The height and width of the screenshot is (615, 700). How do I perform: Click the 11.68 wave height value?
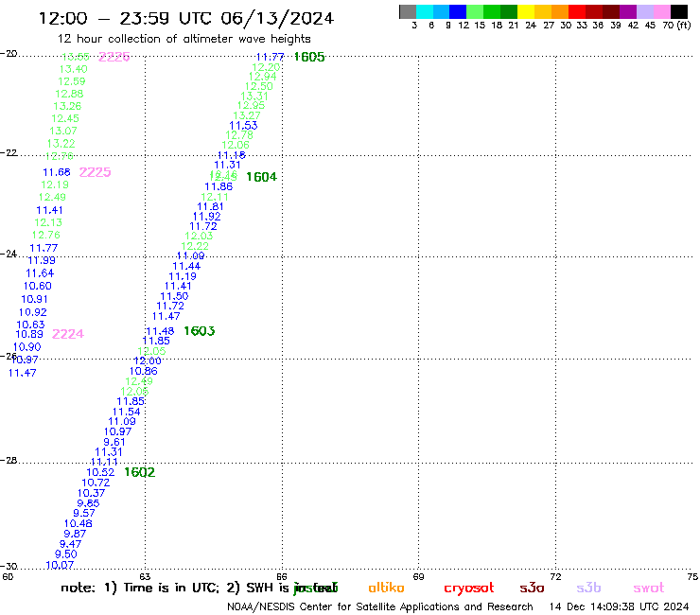(x=57, y=172)
